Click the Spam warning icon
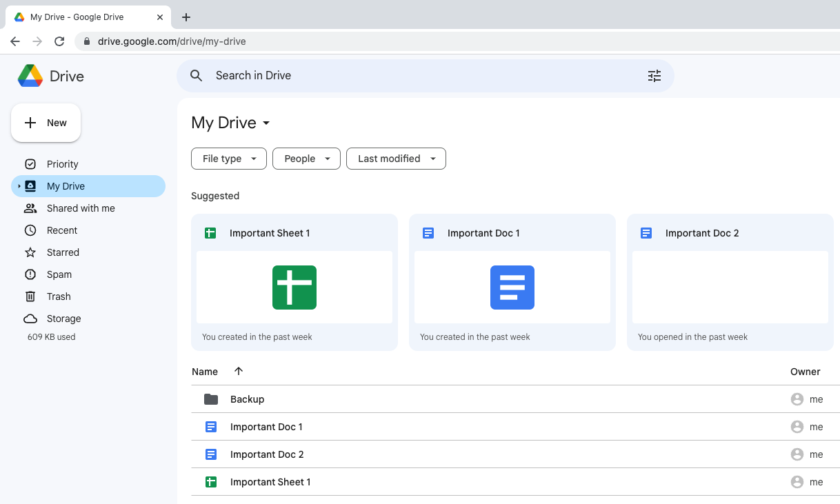The width and height of the screenshot is (840, 504). pos(30,274)
